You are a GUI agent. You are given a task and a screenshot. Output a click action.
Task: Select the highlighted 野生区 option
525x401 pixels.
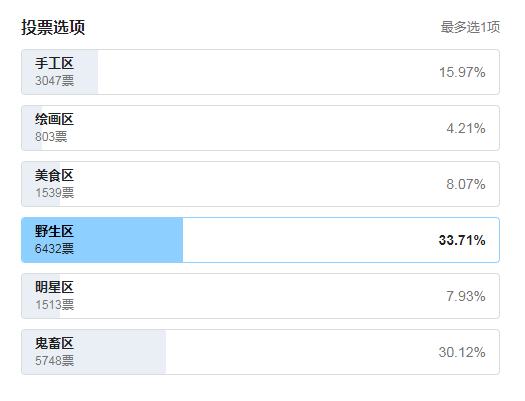pyautogui.click(x=260, y=240)
